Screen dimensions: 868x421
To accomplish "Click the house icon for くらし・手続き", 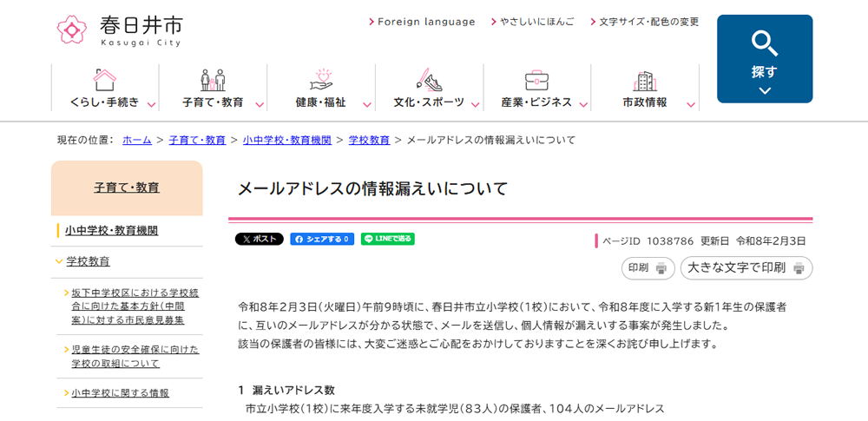I will tap(105, 80).
